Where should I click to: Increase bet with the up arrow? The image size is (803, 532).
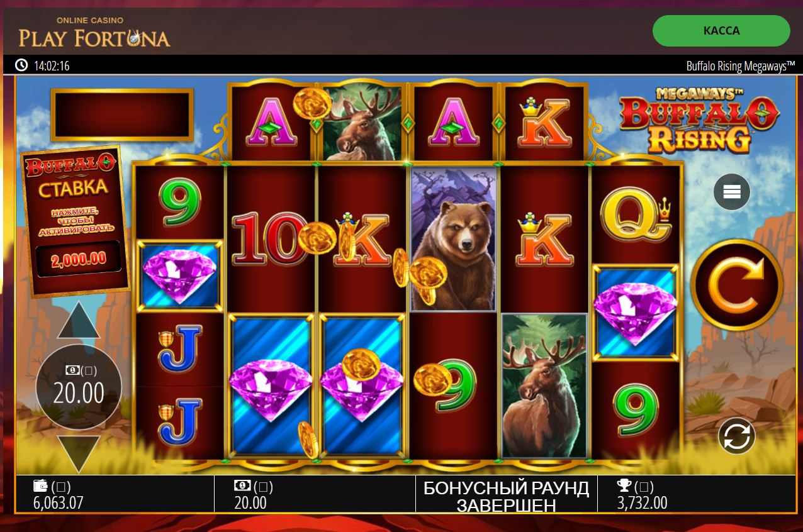(x=79, y=321)
